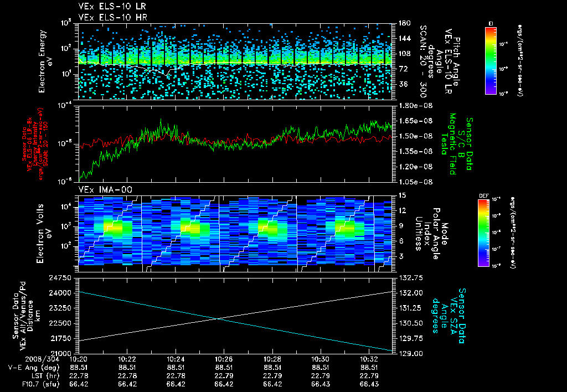The width and height of the screenshot is (567, 392).
Task: Click the EI rainbow color scale bar
Action: (x=491, y=60)
